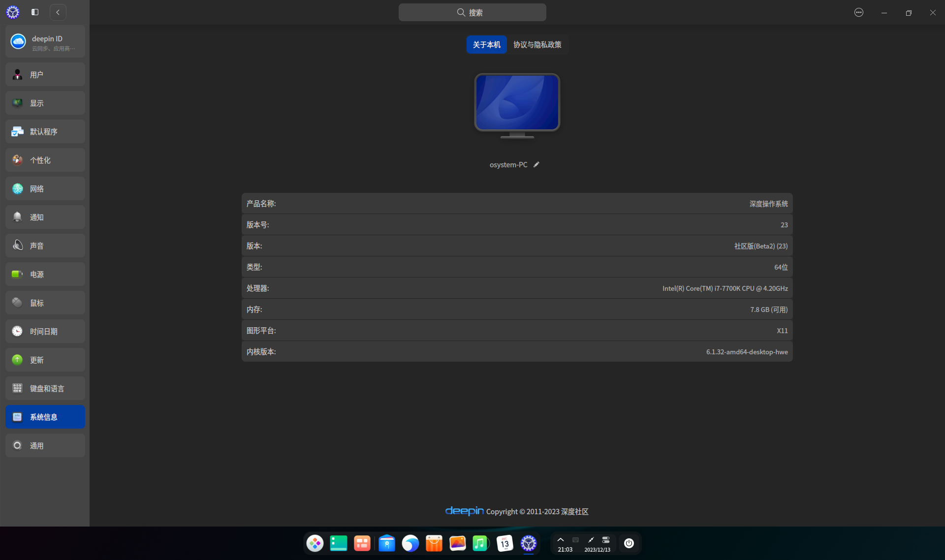Edit the osystem-PC computer name
This screenshot has width=945, height=560.
click(536, 164)
